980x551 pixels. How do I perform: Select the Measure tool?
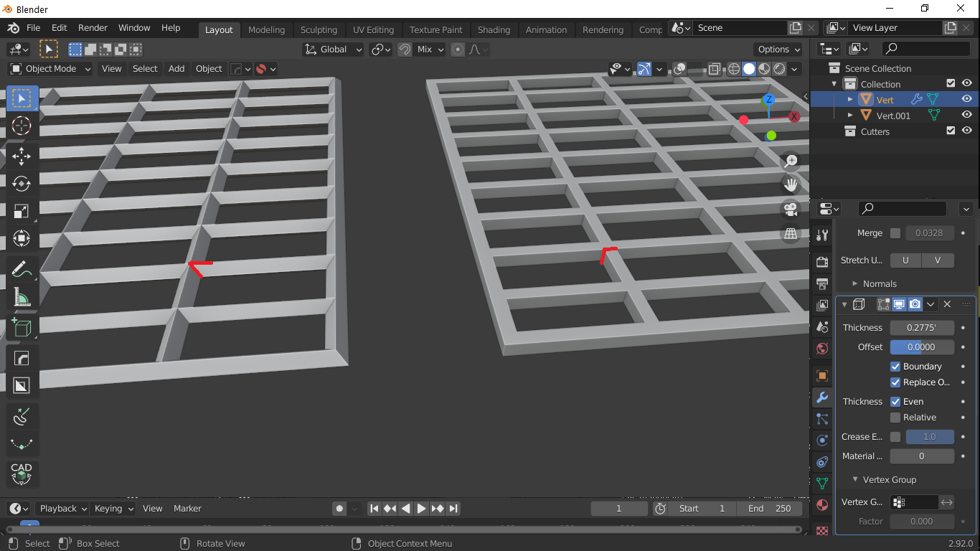click(x=22, y=297)
